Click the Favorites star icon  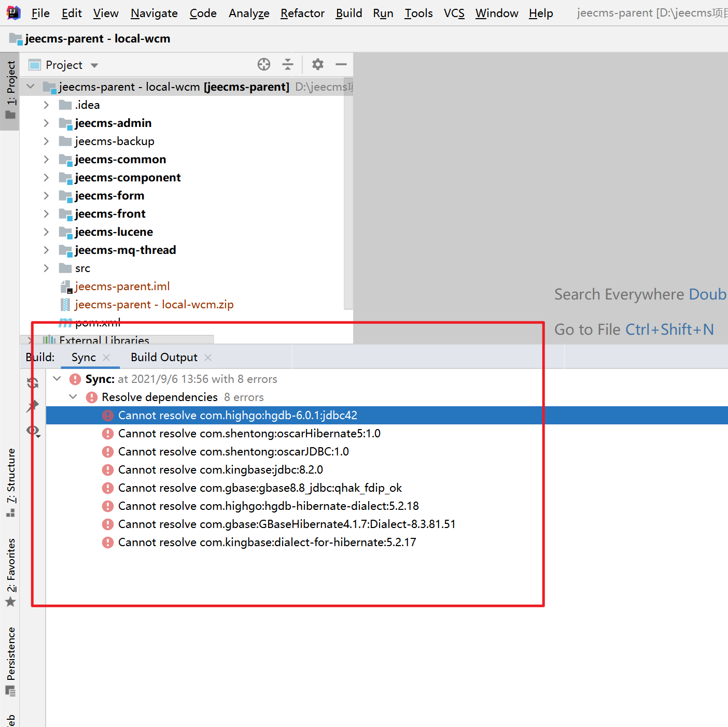[x=10, y=602]
